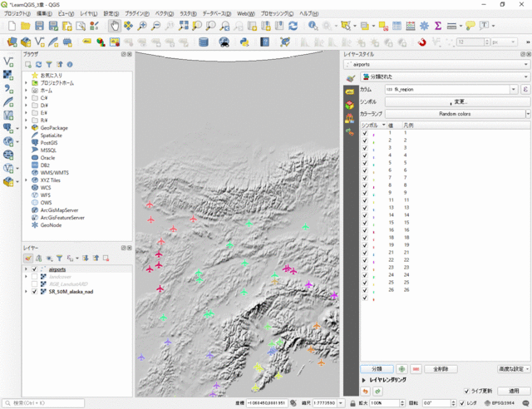Click the Add Vector Layer sidebar icon
Image resolution: width=532 pixels, height=409 pixels.
(x=8, y=62)
